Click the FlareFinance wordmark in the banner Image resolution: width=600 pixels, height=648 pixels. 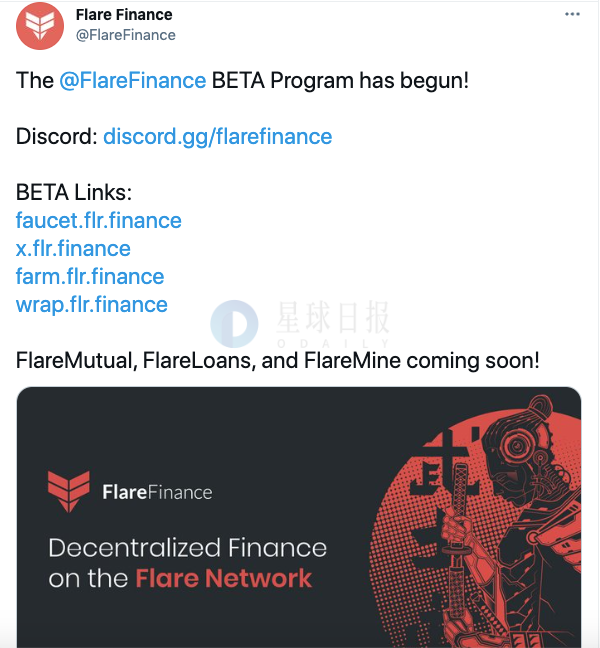[x=157, y=492]
